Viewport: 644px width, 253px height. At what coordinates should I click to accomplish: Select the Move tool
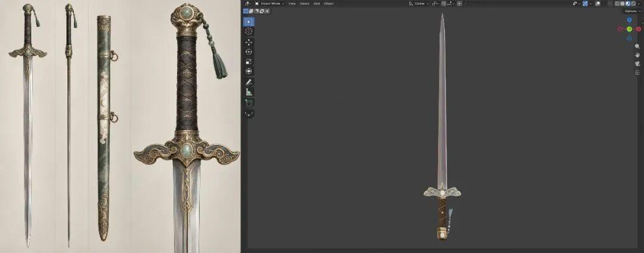coord(249,42)
